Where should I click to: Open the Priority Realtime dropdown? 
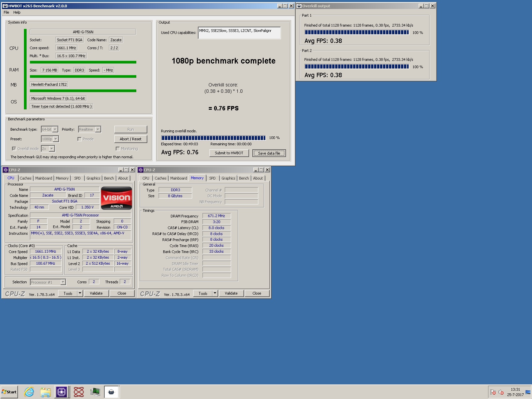pyautogui.click(x=98, y=129)
